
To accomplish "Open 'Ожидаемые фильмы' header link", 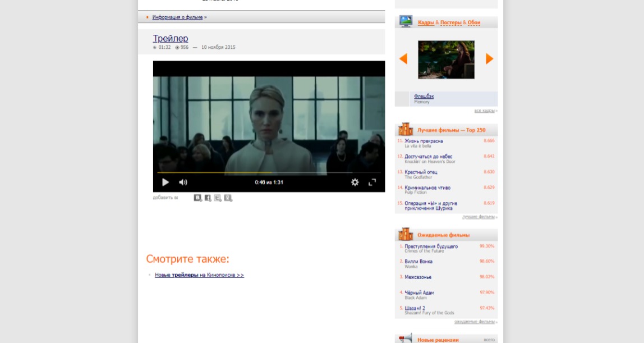I will (443, 235).
